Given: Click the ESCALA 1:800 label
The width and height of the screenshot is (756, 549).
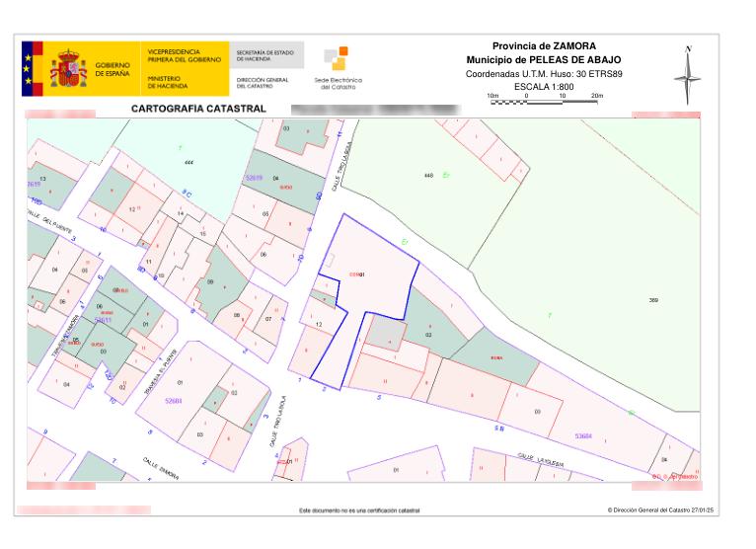Looking at the screenshot, I should (x=543, y=87).
